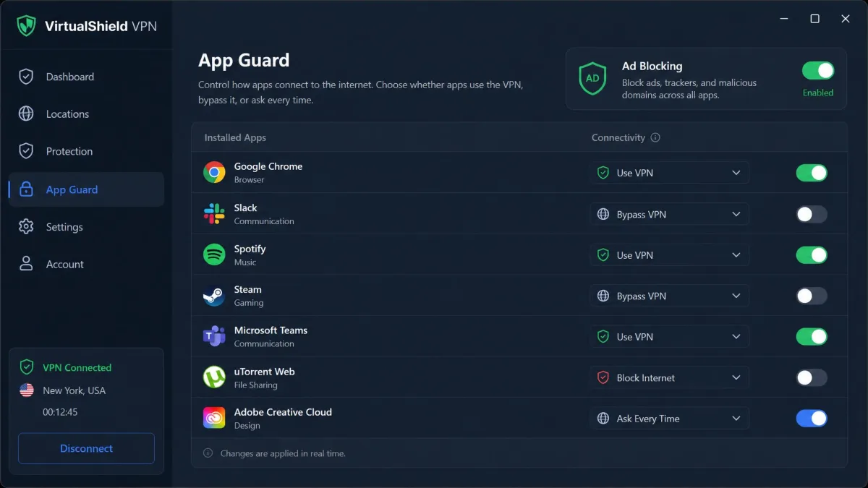Click the VPN Connected shield icon
This screenshot has width=868, height=488.
coord(27,367)
